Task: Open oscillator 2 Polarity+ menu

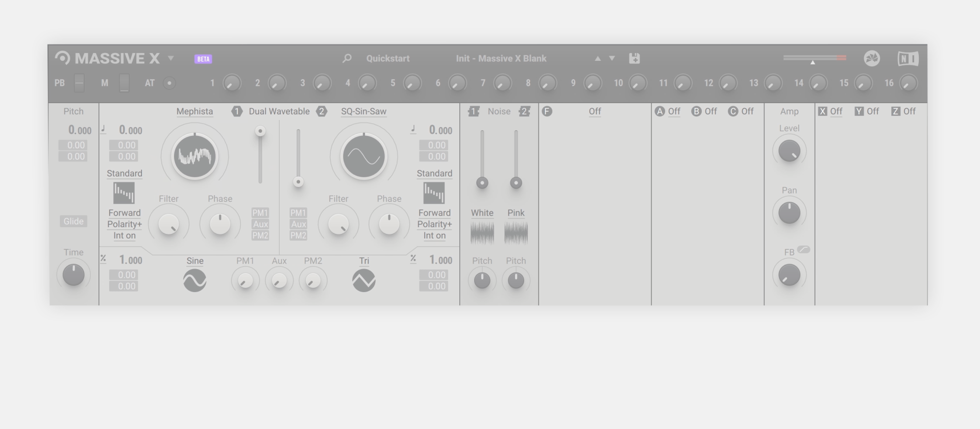Action: coord(434,224)
